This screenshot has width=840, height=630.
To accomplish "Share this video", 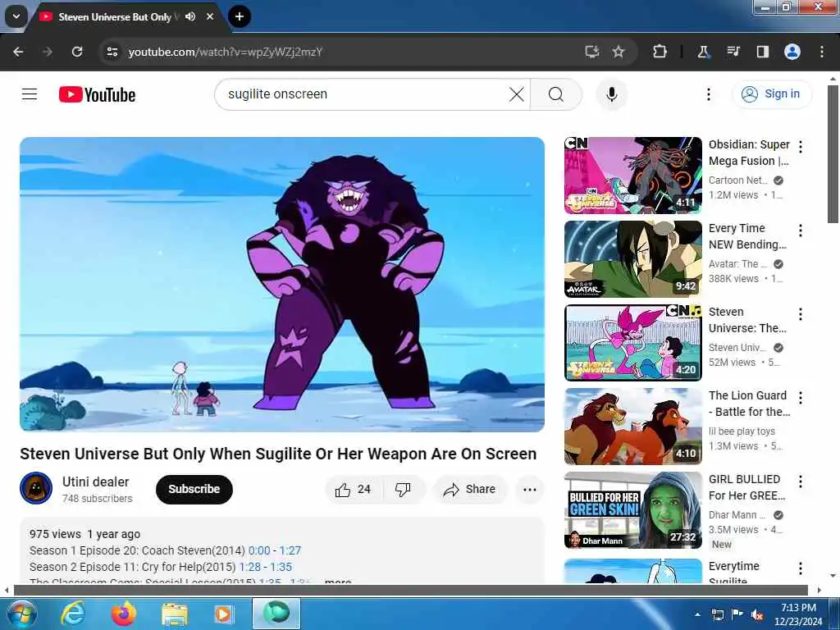I will coord(469,489).
